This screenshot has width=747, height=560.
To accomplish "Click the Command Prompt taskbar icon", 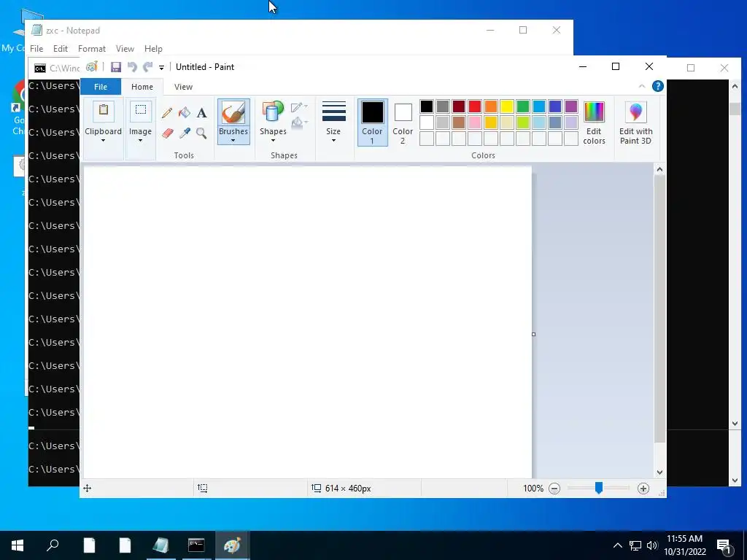I will [x=196, y=545].
